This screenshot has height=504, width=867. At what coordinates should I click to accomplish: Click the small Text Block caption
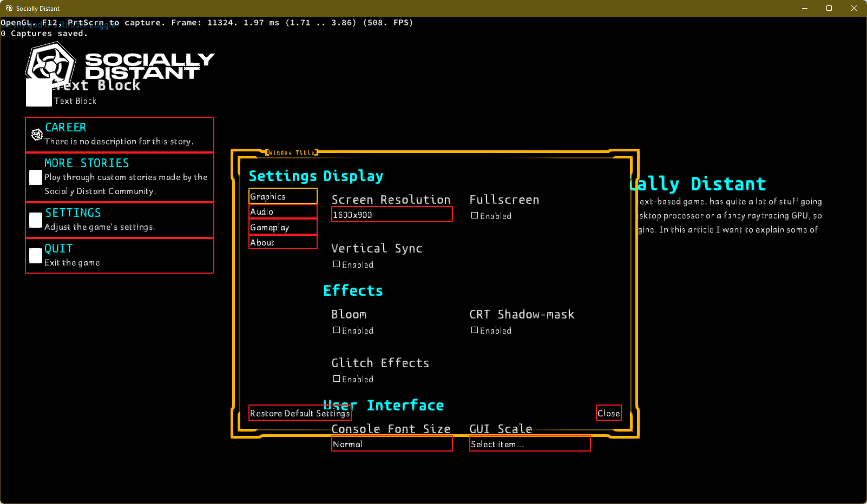75,101
